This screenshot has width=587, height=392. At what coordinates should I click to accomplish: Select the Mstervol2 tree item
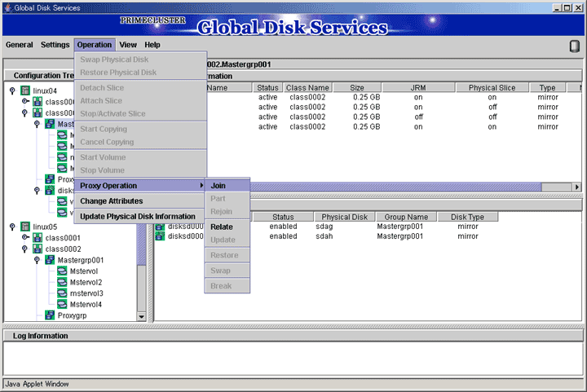click(86, 282)
